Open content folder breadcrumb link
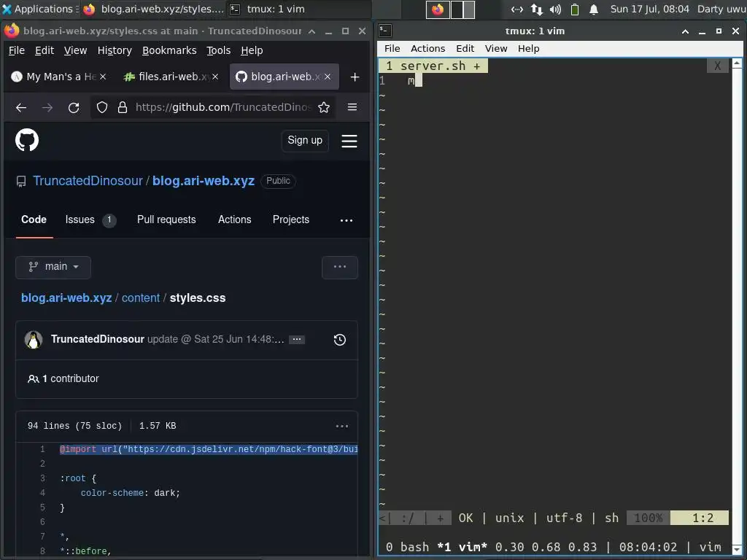The image size is (747, 560). [x=141, y=298]
